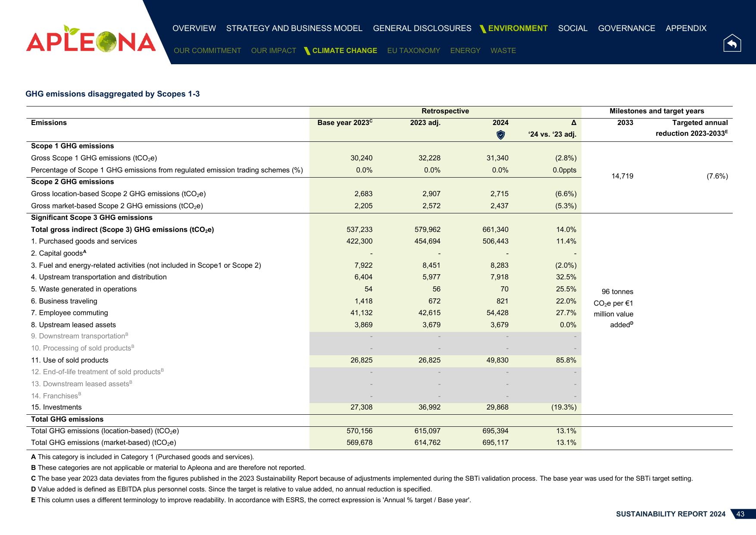Click the assurance shield icon under 2024
Screen dimensions: 756x535
coord(500,135)
